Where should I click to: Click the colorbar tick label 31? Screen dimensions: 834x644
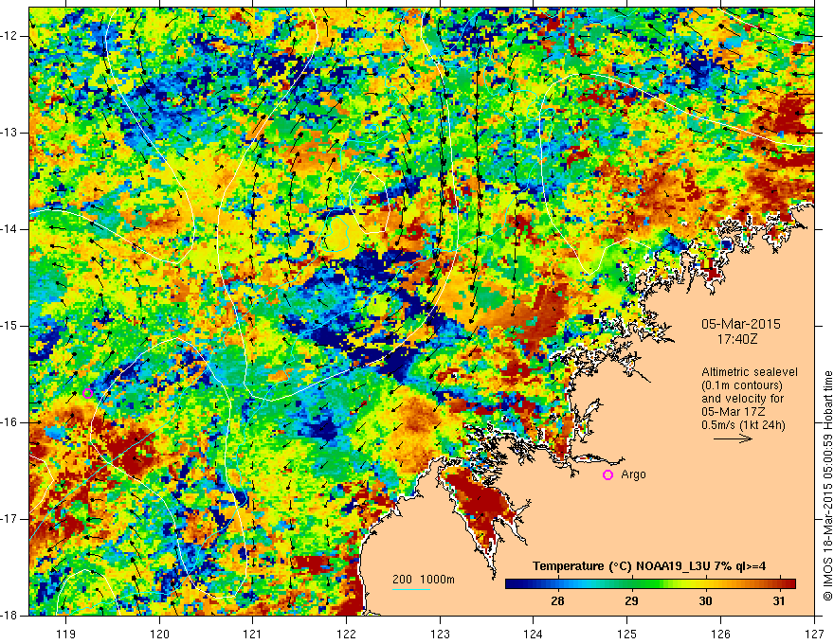pyautogui.click(x=779, y=601)
